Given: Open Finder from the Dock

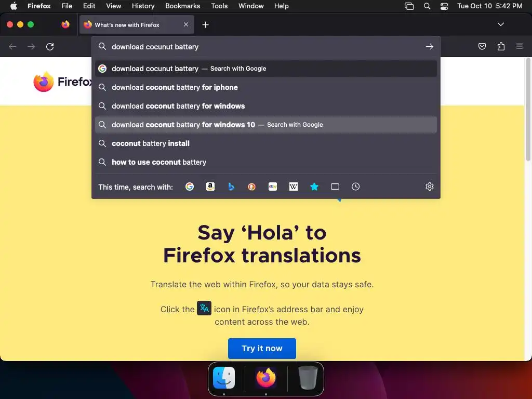Looking at the screenshot, I should 224,378.
